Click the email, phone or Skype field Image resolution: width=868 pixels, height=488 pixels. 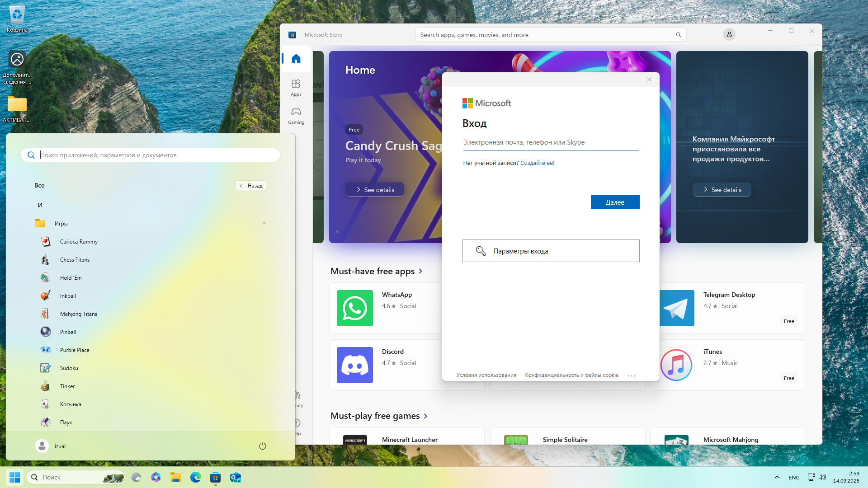(551, 142)
